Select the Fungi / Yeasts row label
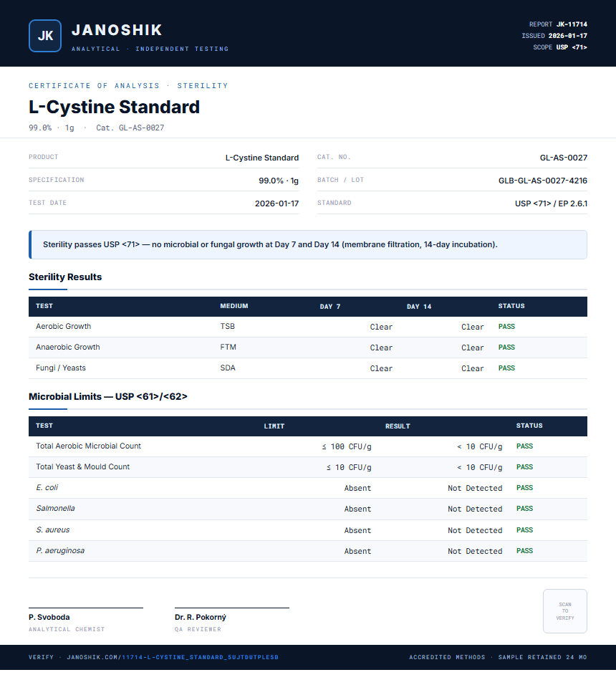Screen dimensions: 616x690 click(61, 368)
